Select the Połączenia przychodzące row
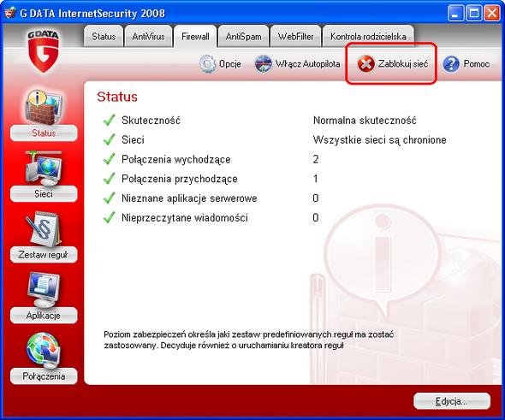 (180, 179)
